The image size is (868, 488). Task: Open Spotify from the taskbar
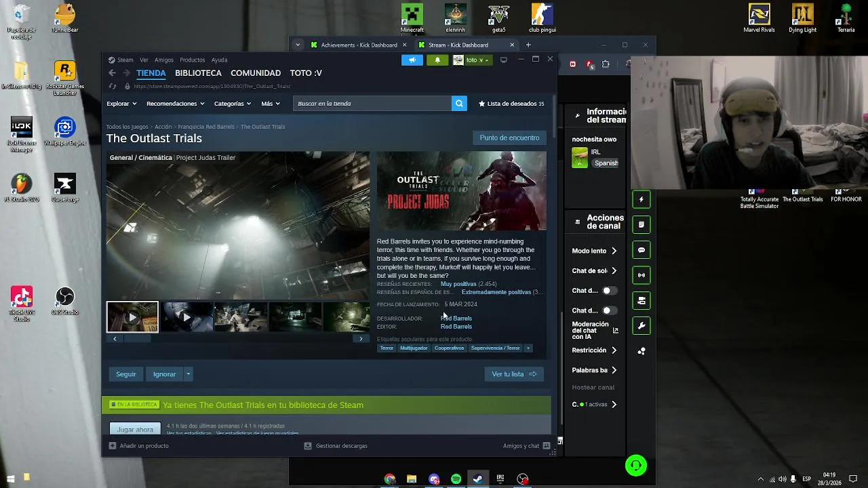coord(456,479)
